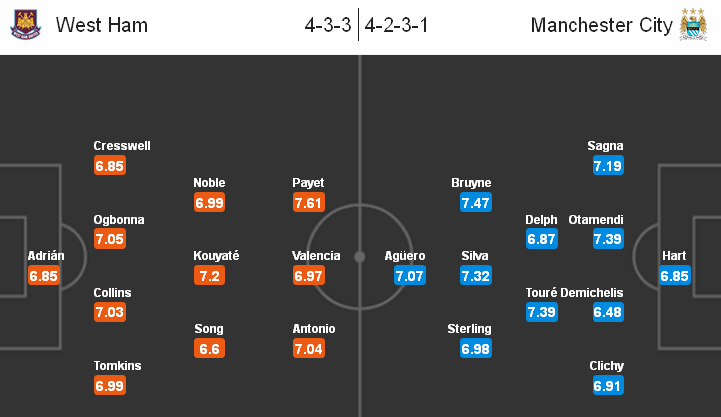Open Bruyne's player name

tap(471, 183)
